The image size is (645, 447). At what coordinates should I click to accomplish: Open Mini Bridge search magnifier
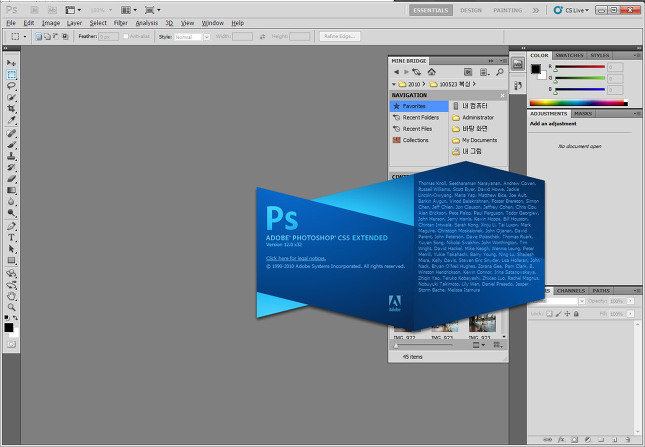click(499, 72)
